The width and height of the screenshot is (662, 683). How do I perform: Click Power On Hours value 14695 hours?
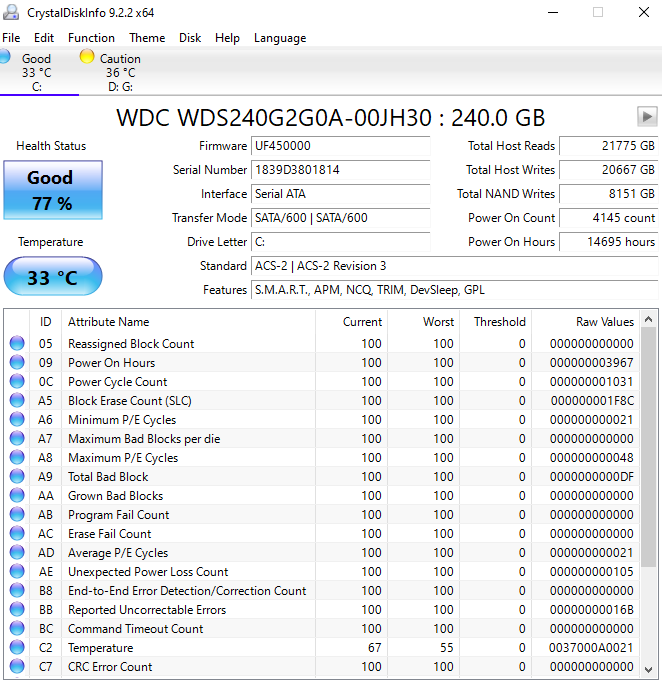click(x=608, y=242)
